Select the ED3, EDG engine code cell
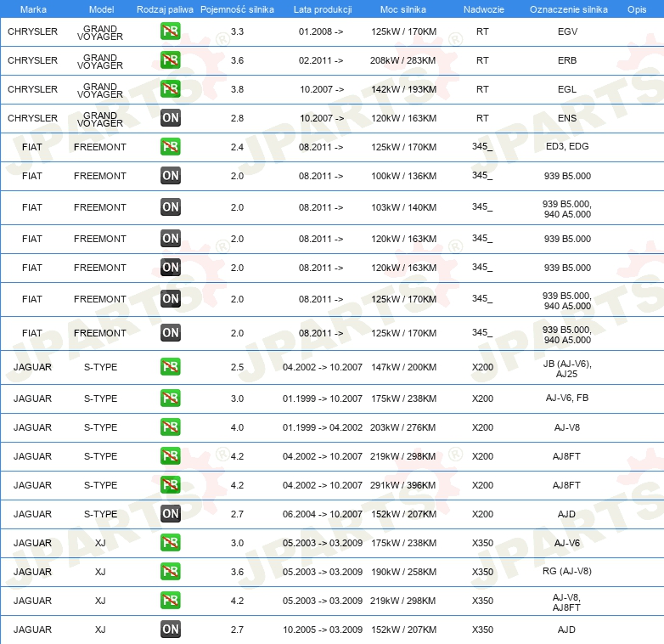664x644 pixels. 567,146
